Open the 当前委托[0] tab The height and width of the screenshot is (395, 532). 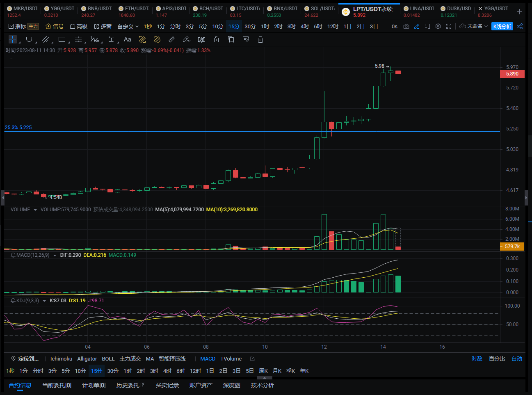coord(57,385)
